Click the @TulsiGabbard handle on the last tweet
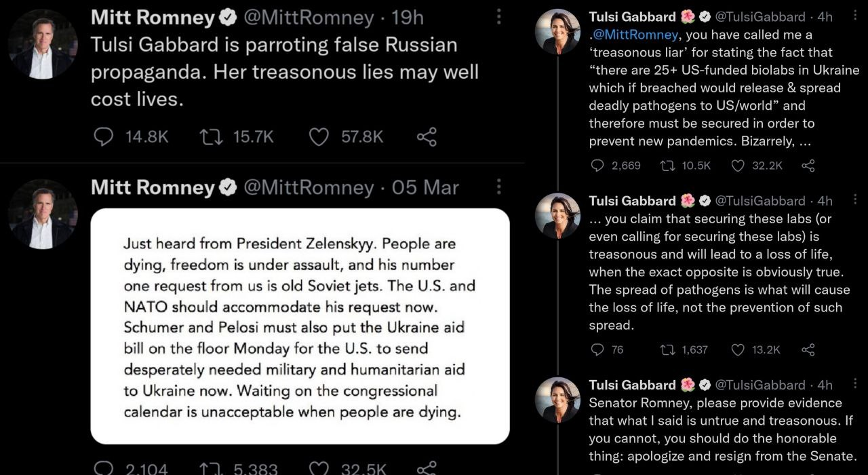This screenshot has height=475, width=868. coord(759,385)
